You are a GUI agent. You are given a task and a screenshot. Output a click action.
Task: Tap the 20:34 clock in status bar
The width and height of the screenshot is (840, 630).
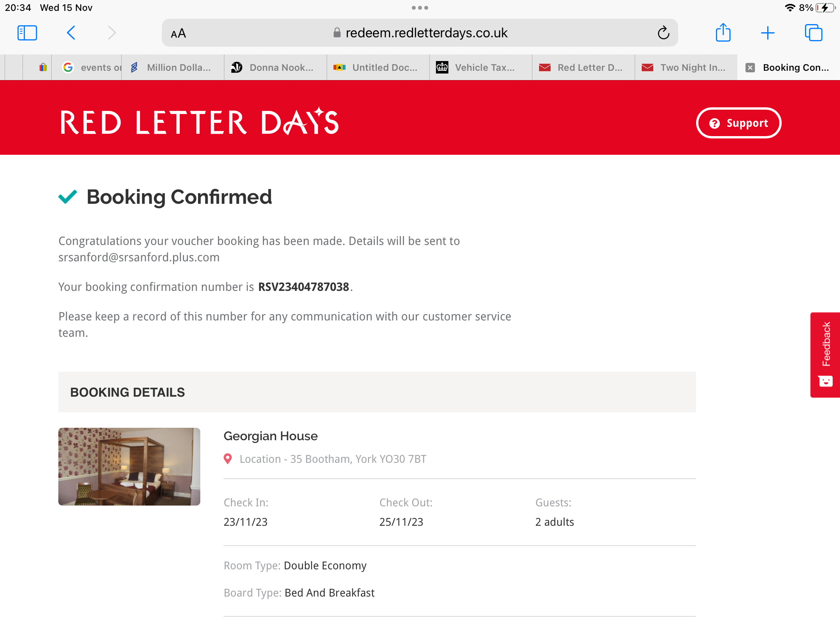[x=18, y=8]
